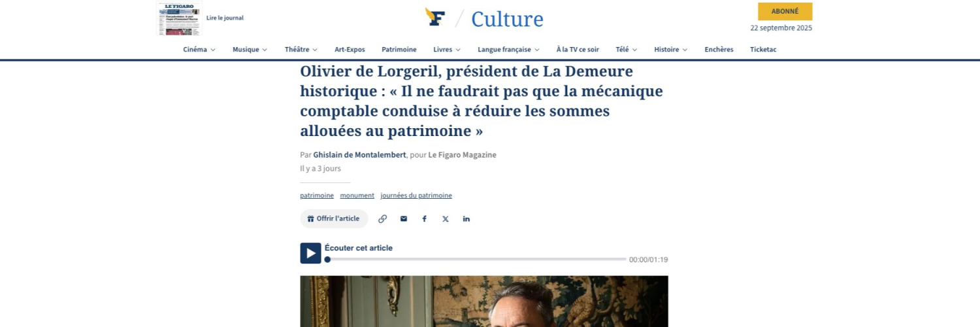Click the ABONNÉ button

[x=785, y=11]
